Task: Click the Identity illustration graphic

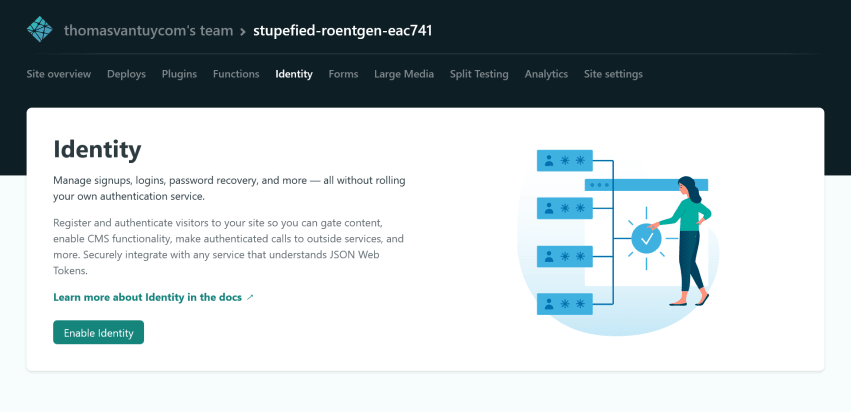Action: coord(619,241)
